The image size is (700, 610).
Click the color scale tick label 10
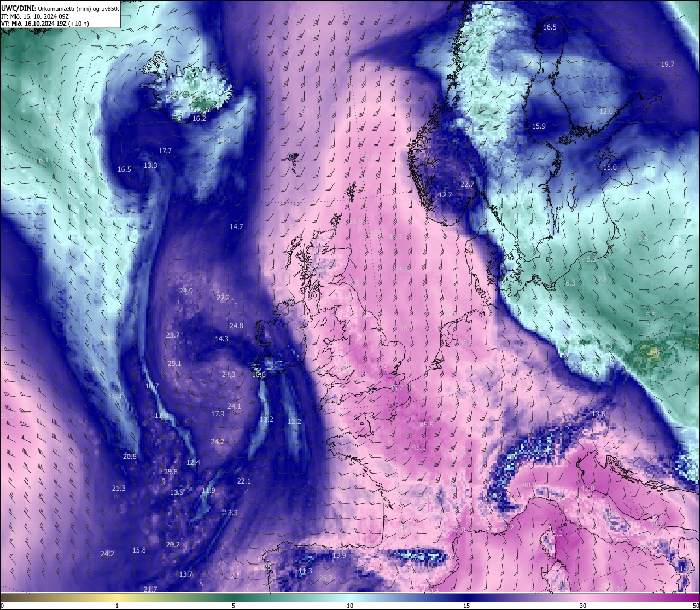pyautogui.click(x=350, y=606)
